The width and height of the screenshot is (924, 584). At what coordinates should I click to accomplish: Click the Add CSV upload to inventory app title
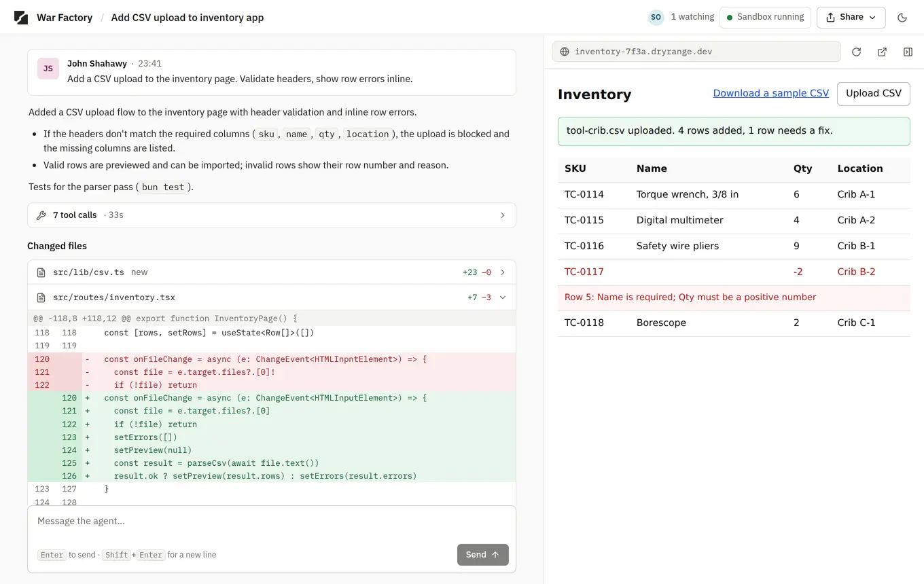pyautogui.click(x=188, y=18)
